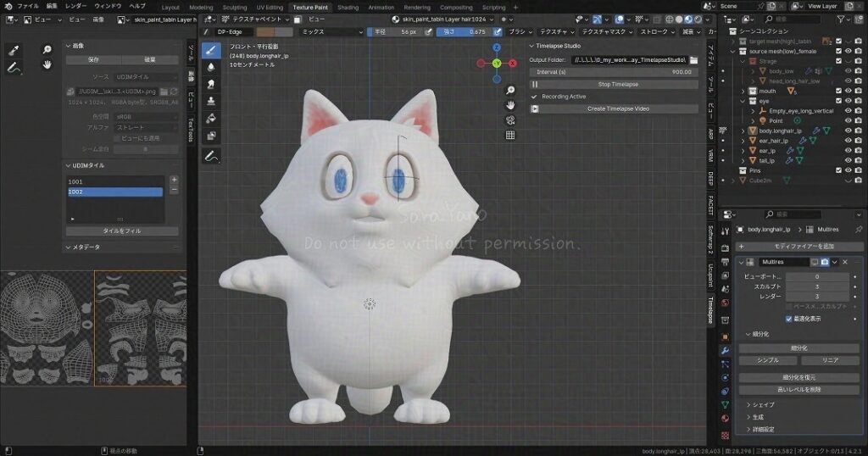The width and height of the screenshot is (868, 456).
Task: Open the レンダー menu
Action: tap(75, 6)
